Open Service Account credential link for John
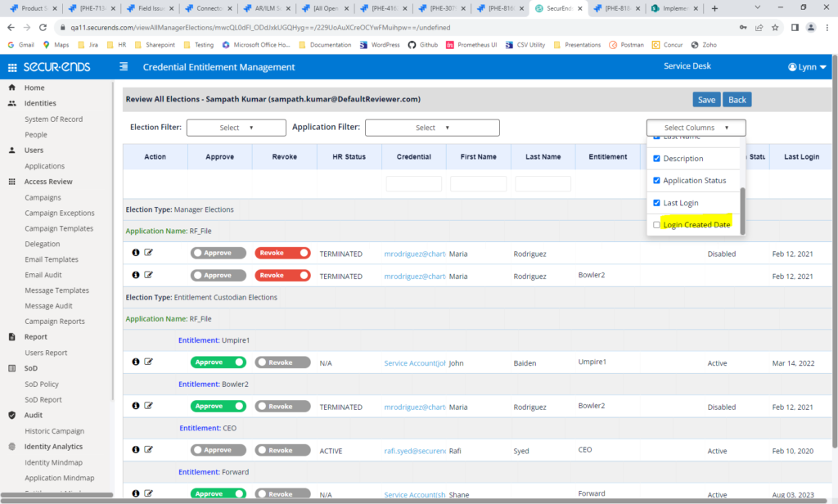The height and width of the screenshot is (504, 838). 415,363
